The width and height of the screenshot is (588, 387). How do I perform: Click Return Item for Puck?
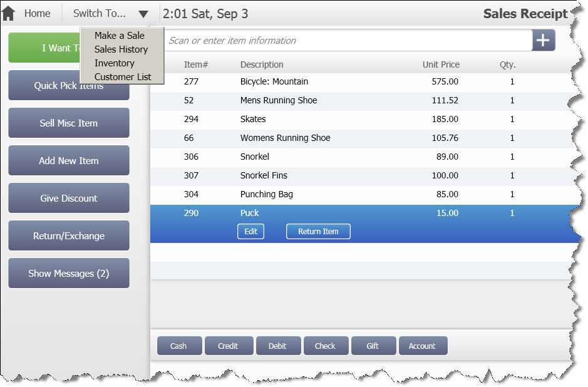tap(318, 232)
